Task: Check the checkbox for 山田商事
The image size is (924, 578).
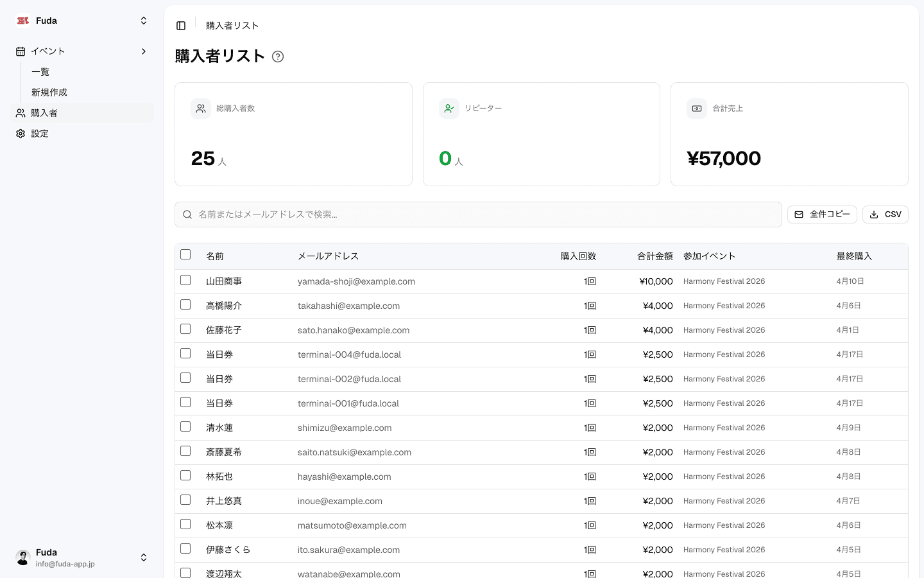Action: point(185,280)
